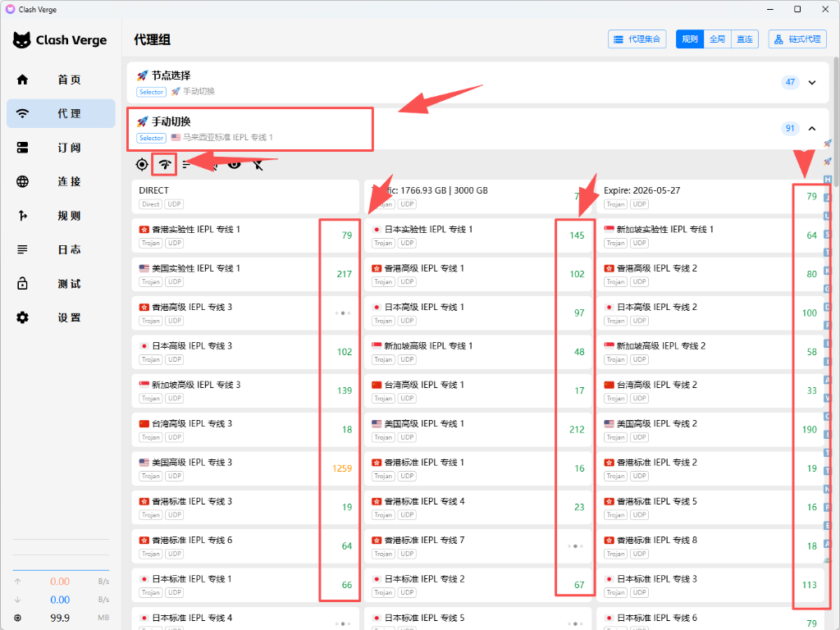Expand the 节点选择 group chevron
The image size is (840, 630).
pyautogui.click(x=812, y=83)
